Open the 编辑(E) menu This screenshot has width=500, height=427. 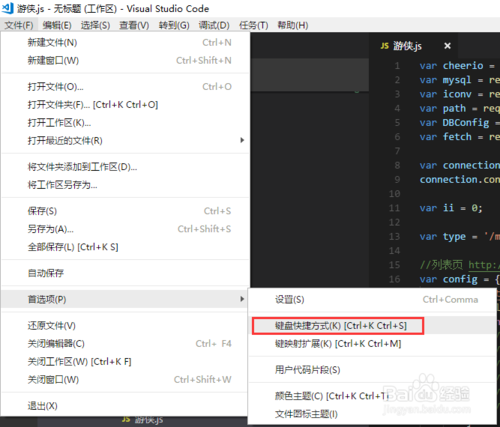(x=57, y=25)
